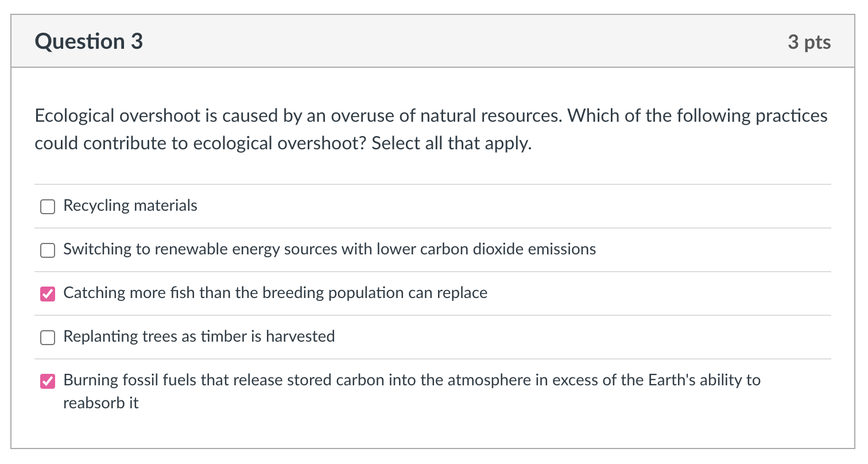Select the replanting trees answer row
The height and width of the screenshot is (464, 868).
[199, 337]
